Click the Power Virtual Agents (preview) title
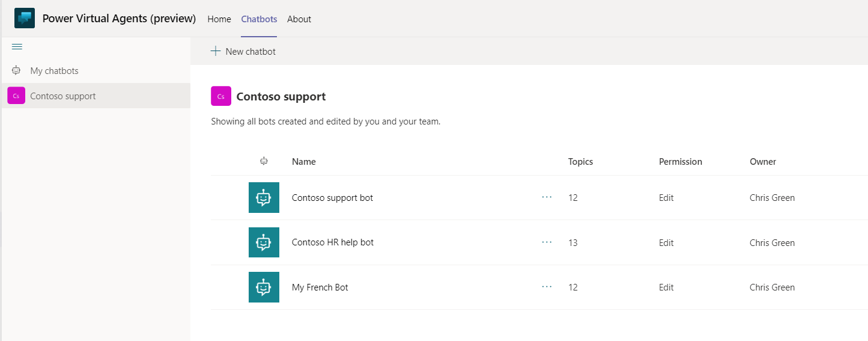Viewport: 868px width, 341px height. coord(119,19)
